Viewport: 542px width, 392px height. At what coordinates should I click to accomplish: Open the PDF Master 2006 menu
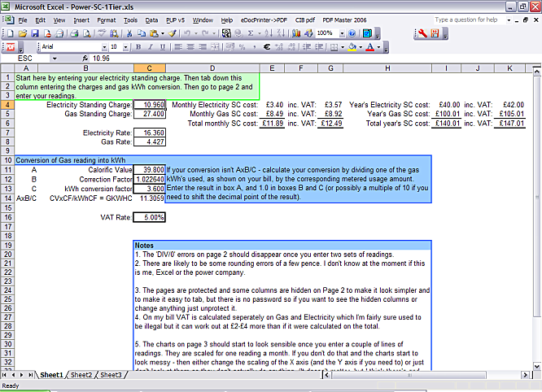(x=344, y=20)
